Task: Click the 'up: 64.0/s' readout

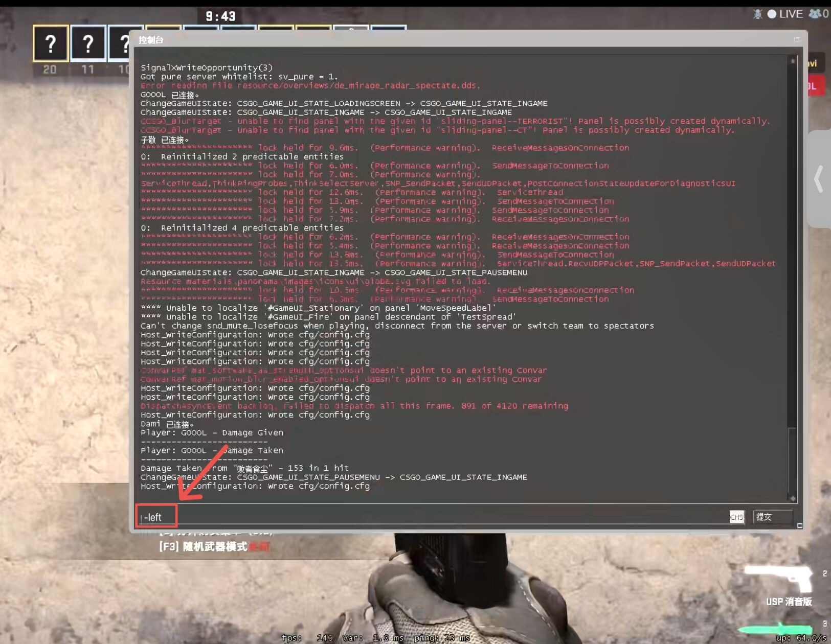Action: (x=801, y=637)
